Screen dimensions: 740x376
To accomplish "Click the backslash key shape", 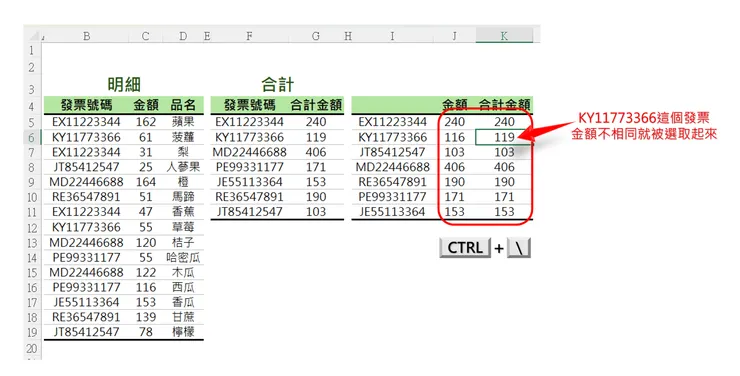I will click(519, 248).
